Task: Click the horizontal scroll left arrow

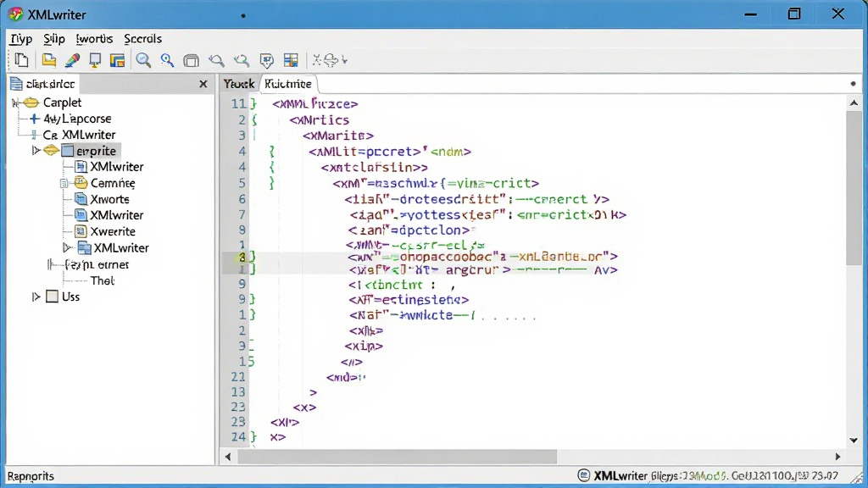Action: [x=228, y=457]
